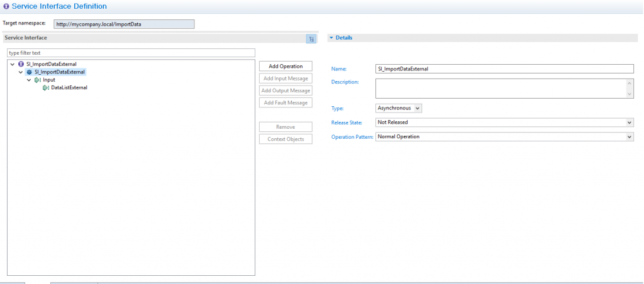Click the purple interface icon of the root SI_ImportDataExternal node
The height and width of the screenshot is (284, 644).
(21, 64)
